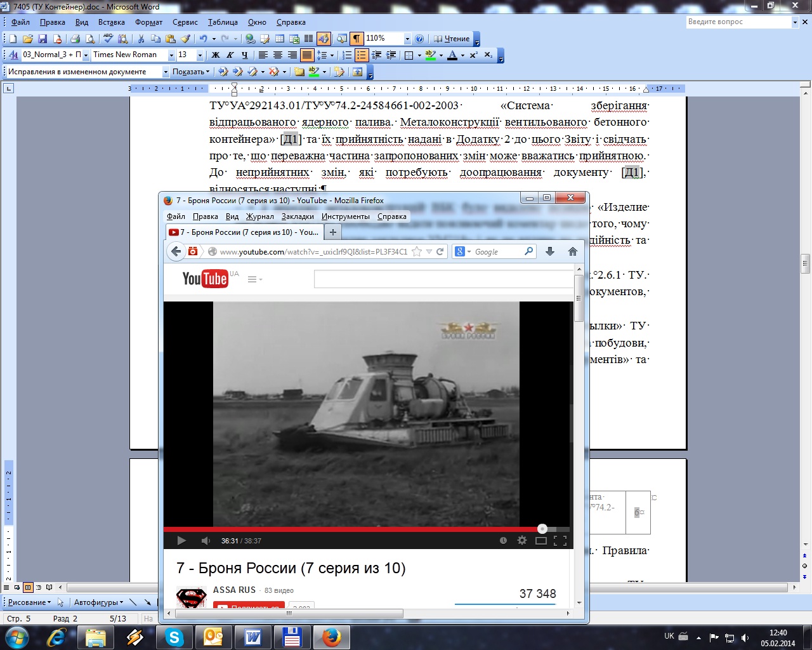Go back in Firefox
The image size is (812, 650).
(x=176, y=252)
